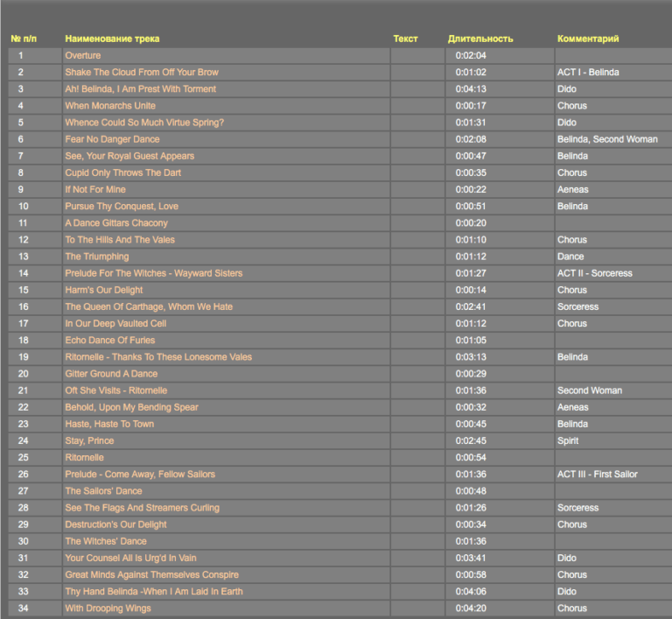Click Cupid Only Throws The Dart
Viewport: 672px width, 619px height.
(x=122, y=173)
